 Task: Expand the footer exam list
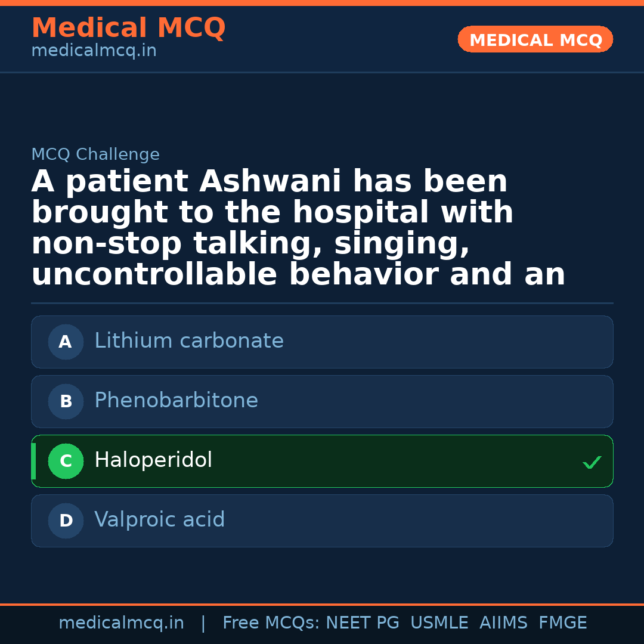(x=404, y=622)
